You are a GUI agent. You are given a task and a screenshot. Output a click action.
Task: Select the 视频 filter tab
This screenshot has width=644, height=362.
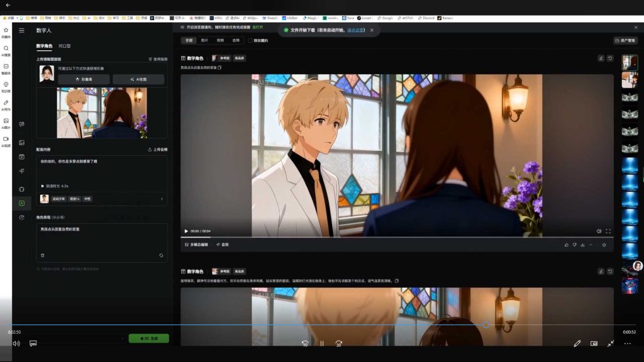point(220,40)
